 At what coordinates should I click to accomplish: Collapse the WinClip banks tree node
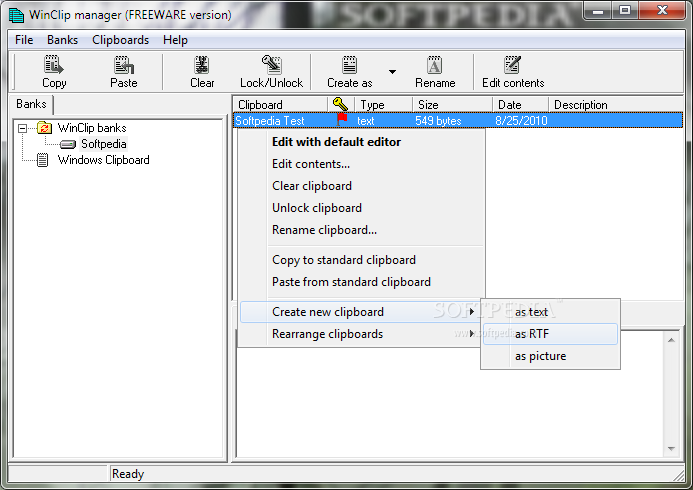pos(22,129)
